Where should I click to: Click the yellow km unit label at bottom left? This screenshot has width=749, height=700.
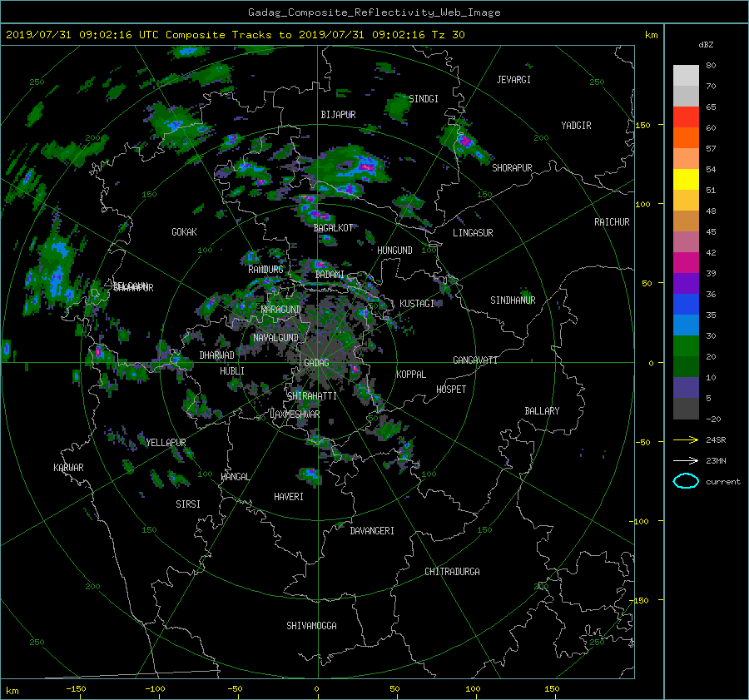pyautogui.click(x=12, y=691)
